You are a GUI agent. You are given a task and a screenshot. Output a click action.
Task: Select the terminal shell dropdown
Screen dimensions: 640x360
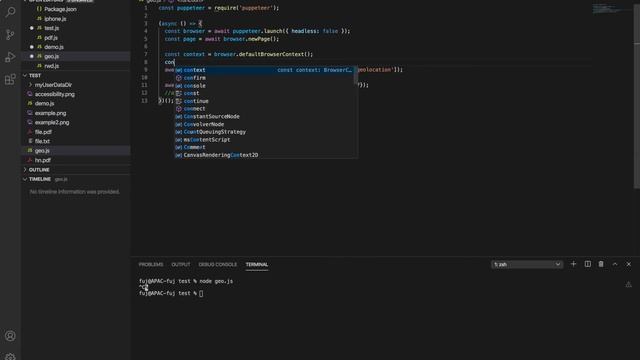tap(527, 264)
